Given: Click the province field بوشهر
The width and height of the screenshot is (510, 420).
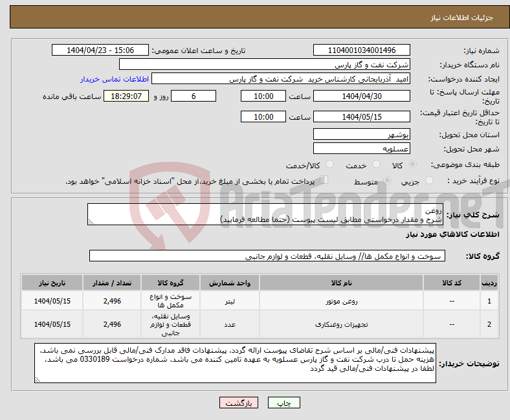Looking at the screenshot, I should pyautogui.click(x=361, y=134).
